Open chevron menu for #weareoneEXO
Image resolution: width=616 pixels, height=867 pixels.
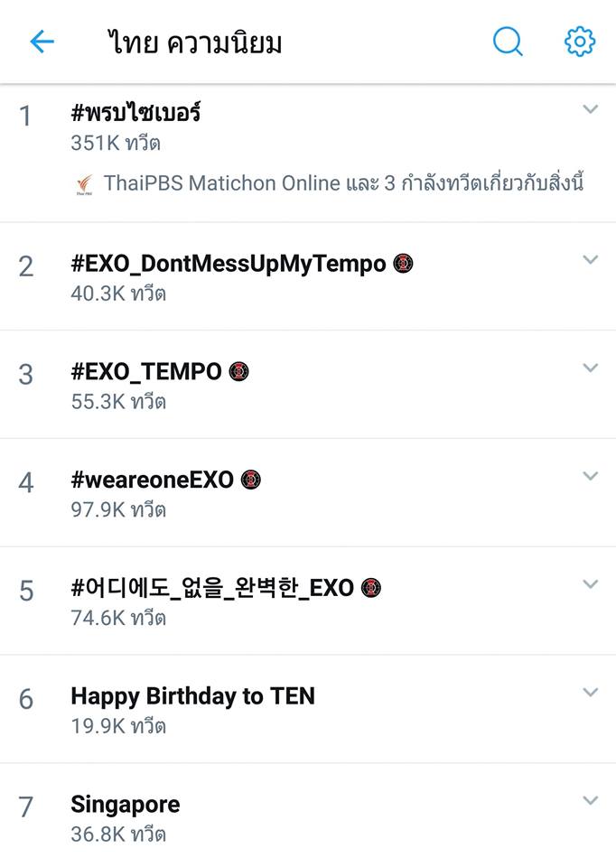(591, 476)
